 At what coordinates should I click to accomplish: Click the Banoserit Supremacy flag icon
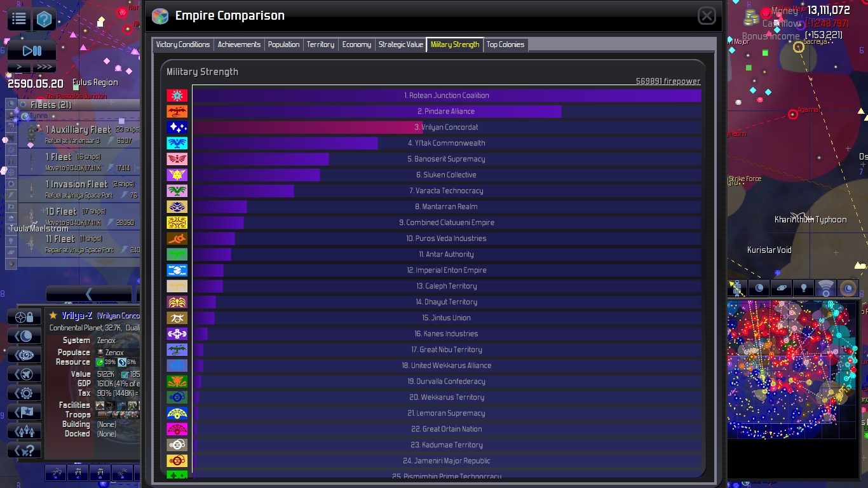pyautogui.click(x=177, y=159)
